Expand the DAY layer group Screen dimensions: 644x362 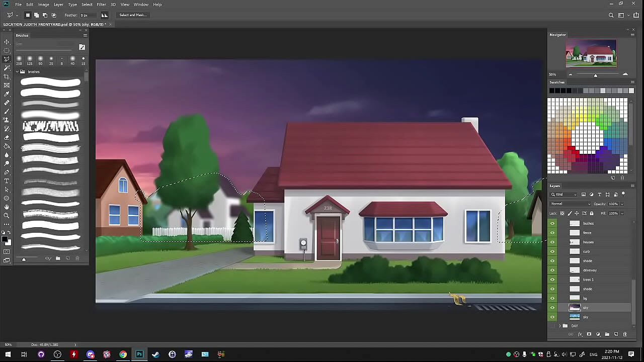tap(560, 326)
